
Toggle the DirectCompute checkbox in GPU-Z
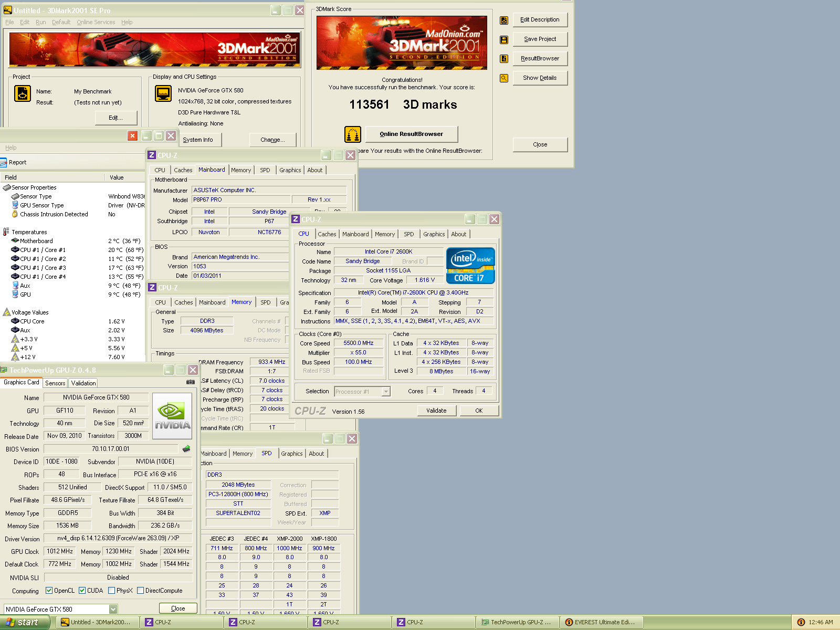[140, 591]
